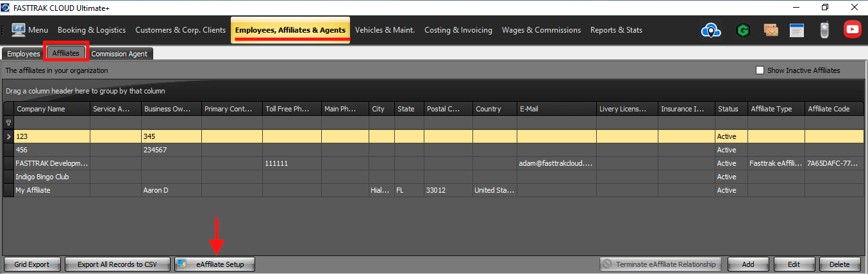The image size is (868, 274).
Task: Click the Aaron D owner cell
Action: (x=171, y=190)
